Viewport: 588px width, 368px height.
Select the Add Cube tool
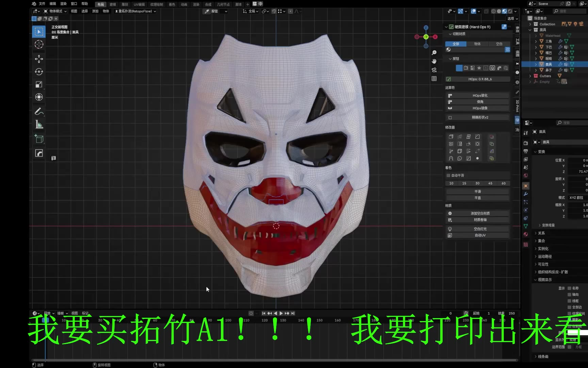[x=39, y=139]
